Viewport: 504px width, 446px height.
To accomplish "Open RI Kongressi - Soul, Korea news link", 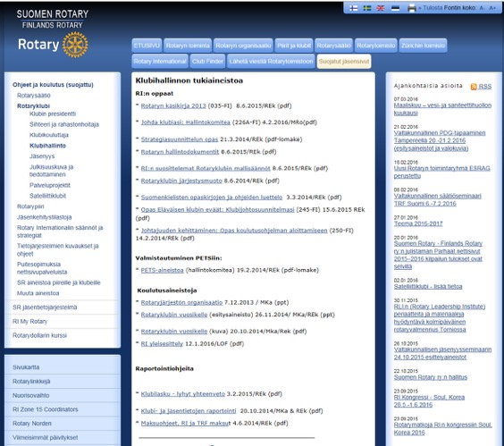I will pyautogui.click(x=430, y=401).
